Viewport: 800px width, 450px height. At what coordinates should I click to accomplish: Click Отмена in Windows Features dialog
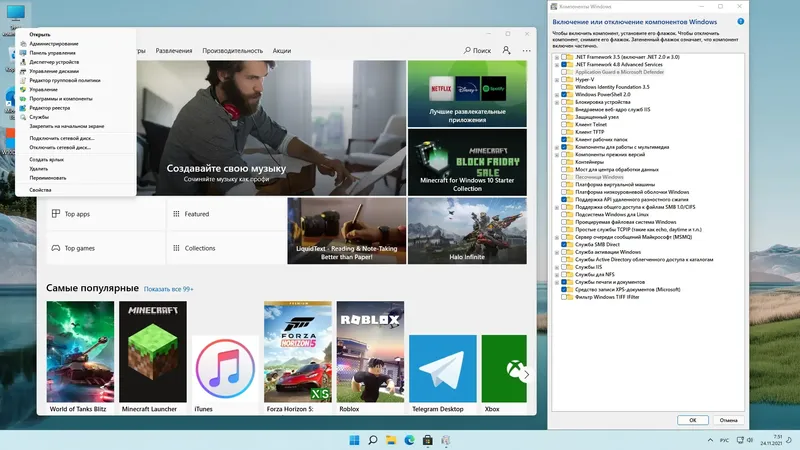[x=728, y=420]
